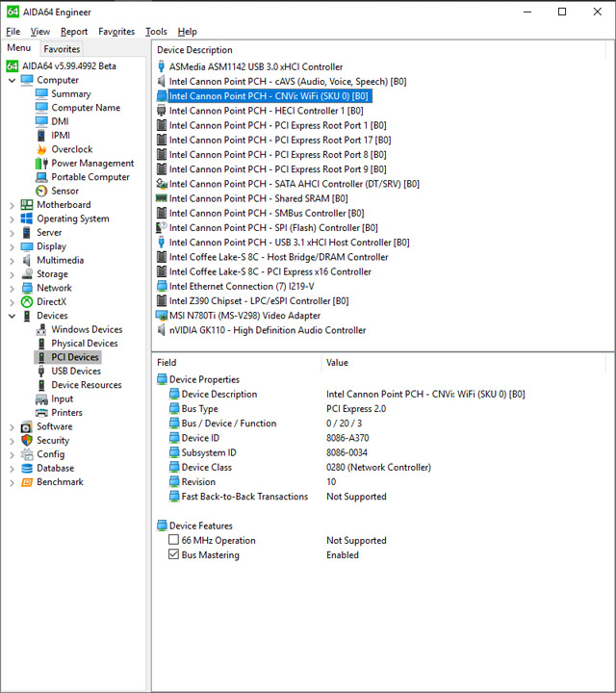Expand the Network tree node
Screen dimensions: 616x693
point(12,288)
